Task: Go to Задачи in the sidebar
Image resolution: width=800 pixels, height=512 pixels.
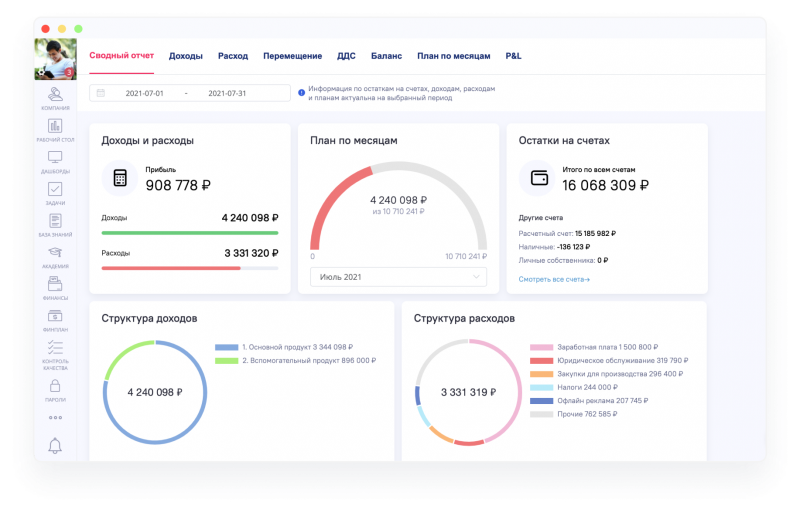Action: point(55,190)
